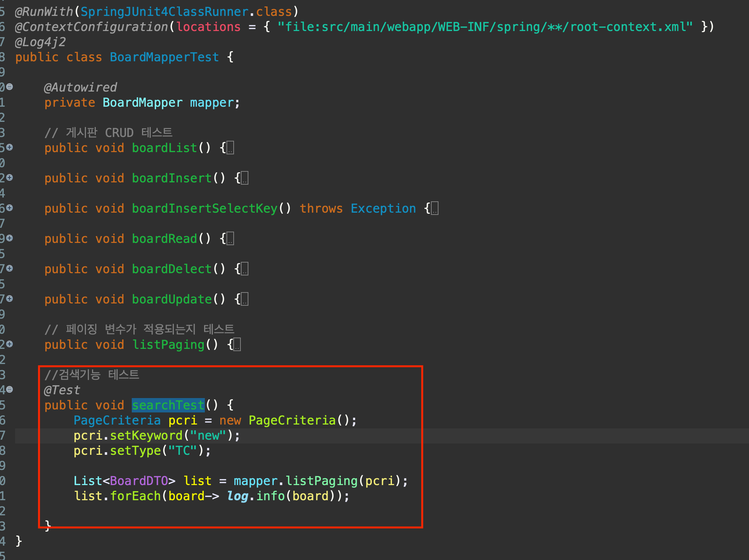Expand the folded boardRead method in gutter
This screenshot has width=749, height=560.
(9, 238)
